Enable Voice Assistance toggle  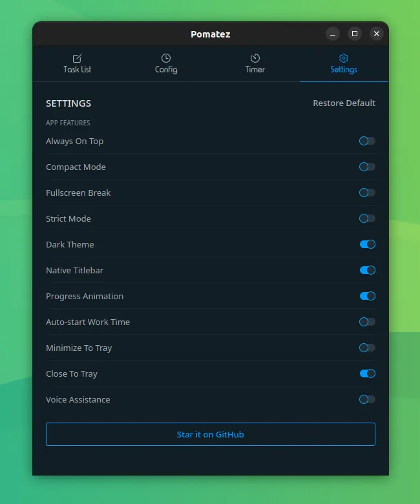point(367,399)
